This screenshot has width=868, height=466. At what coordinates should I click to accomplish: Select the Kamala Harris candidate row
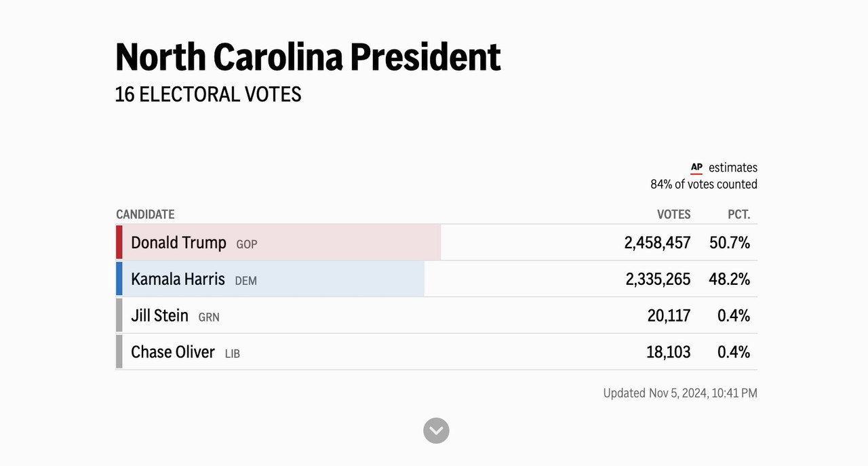pos(437,279)
